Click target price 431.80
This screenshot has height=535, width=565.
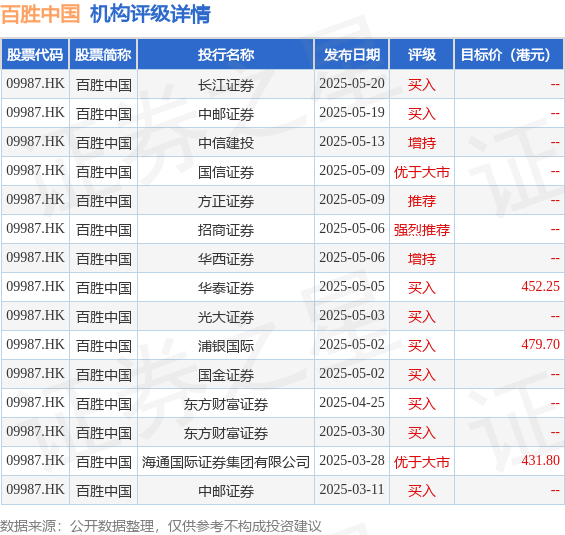540,460
